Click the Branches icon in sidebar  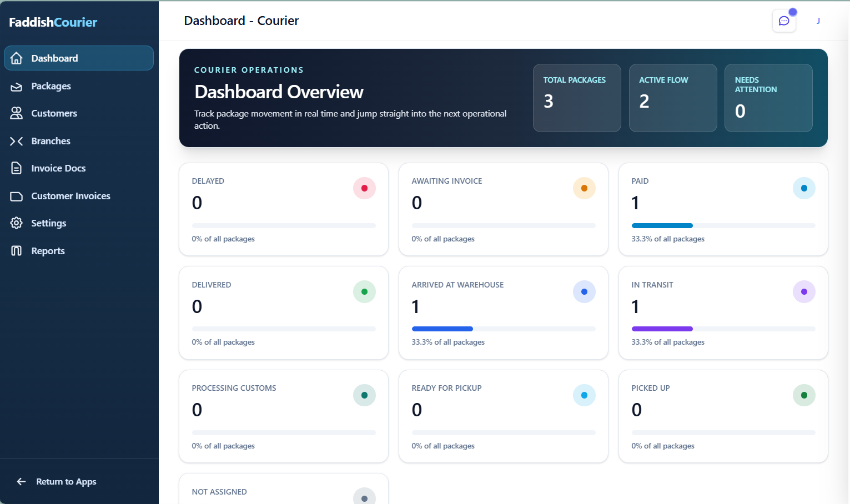(x=17, y=141)
